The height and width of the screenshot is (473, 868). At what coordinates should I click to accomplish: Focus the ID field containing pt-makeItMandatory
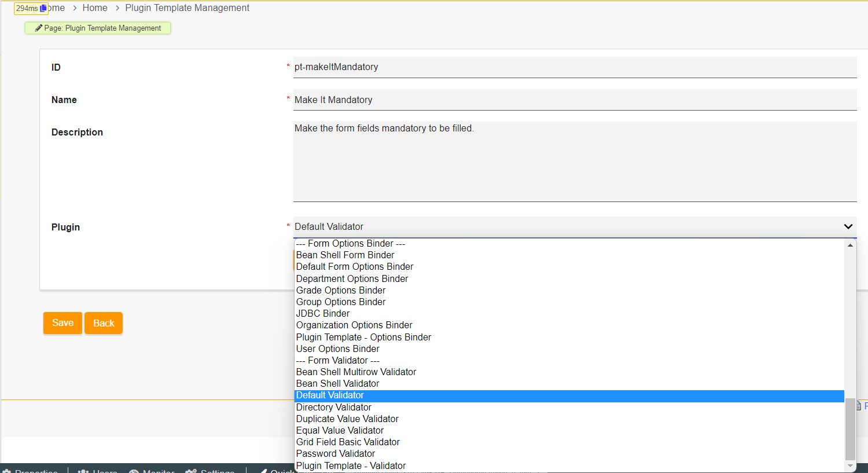[x=575, y=67]
